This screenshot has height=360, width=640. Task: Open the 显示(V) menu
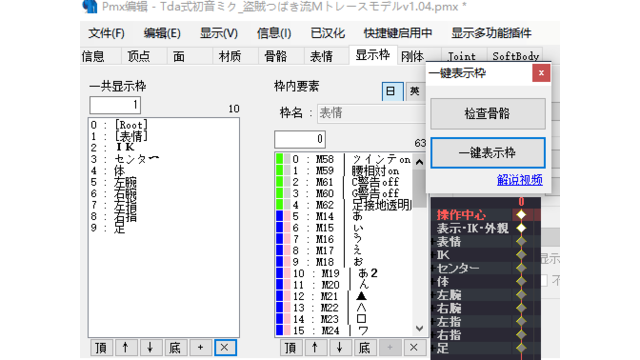[x=219, y=33]
